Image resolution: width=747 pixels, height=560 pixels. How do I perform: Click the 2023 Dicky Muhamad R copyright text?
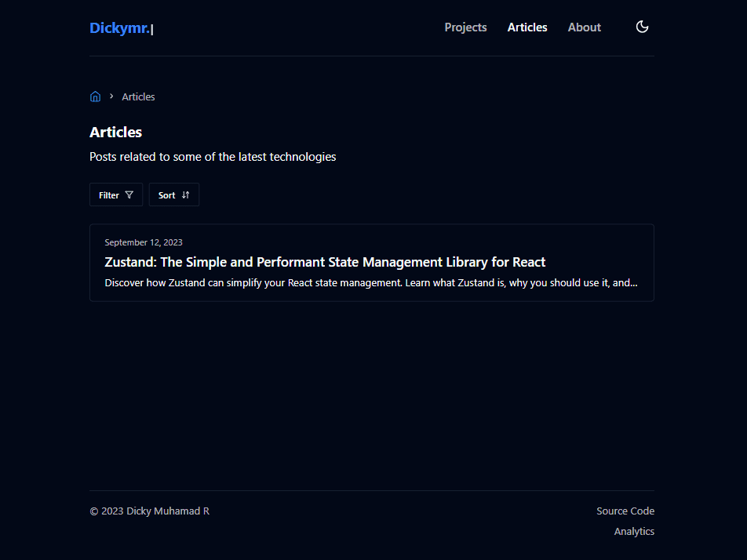149,511
